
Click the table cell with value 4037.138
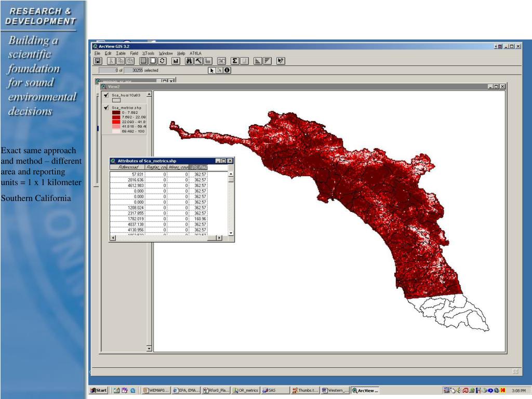128,224
